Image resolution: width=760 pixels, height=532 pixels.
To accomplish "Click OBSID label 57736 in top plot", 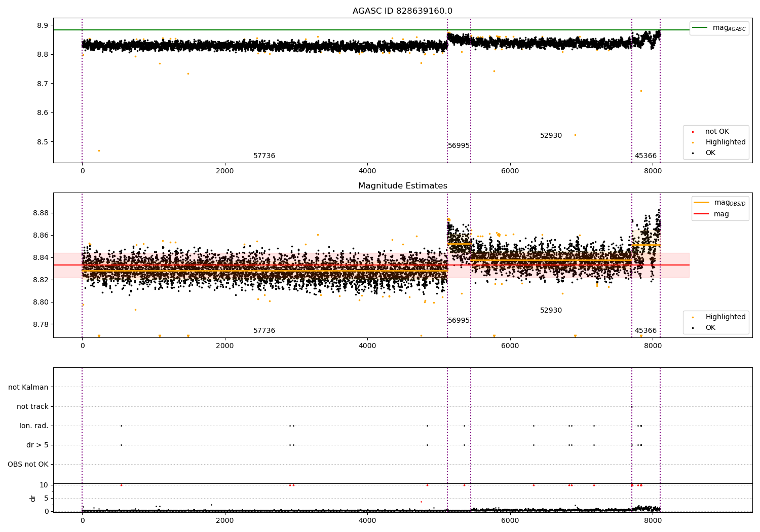I will pyautogui.click(x=264, y=156).
